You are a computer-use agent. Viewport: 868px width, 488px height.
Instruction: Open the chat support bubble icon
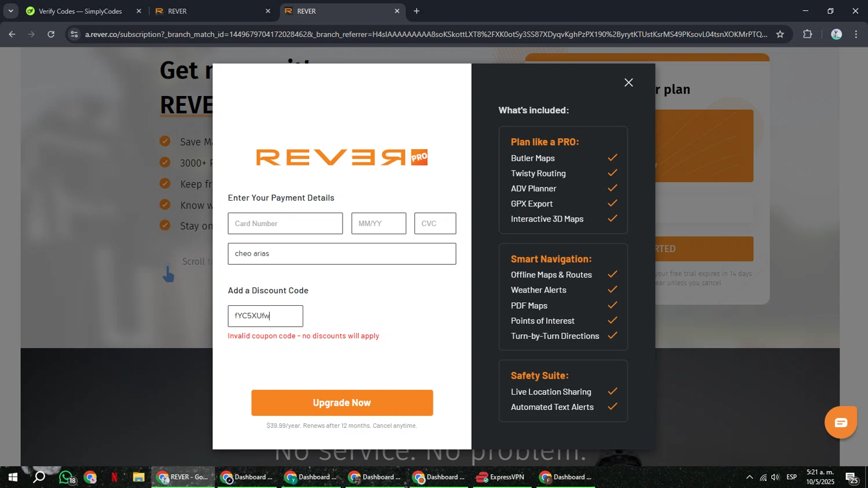click(841, 423)
